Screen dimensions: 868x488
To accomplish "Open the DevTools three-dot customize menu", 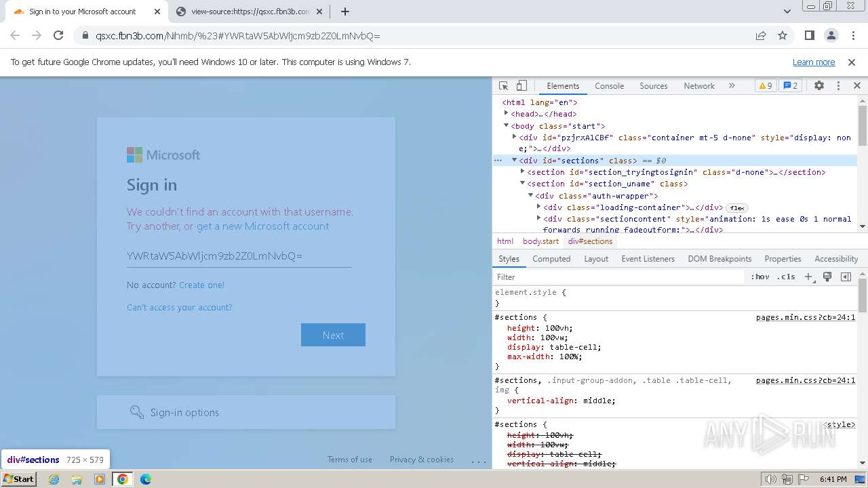I will (x=838, y=86).
